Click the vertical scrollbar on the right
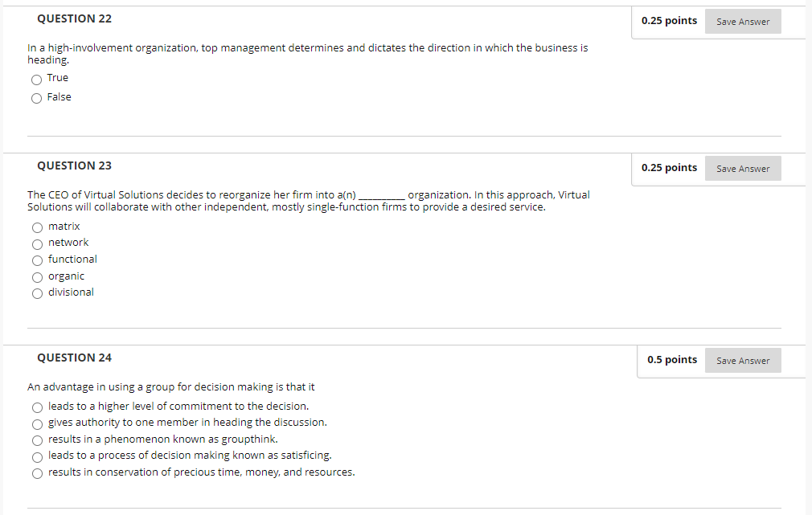 tap(807, 257)
